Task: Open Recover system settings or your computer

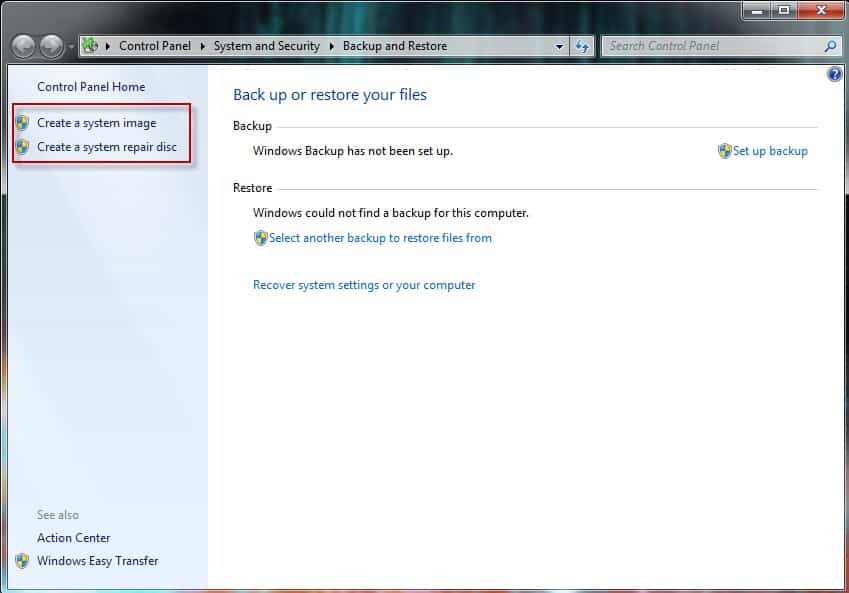Action: click(364, 285)
